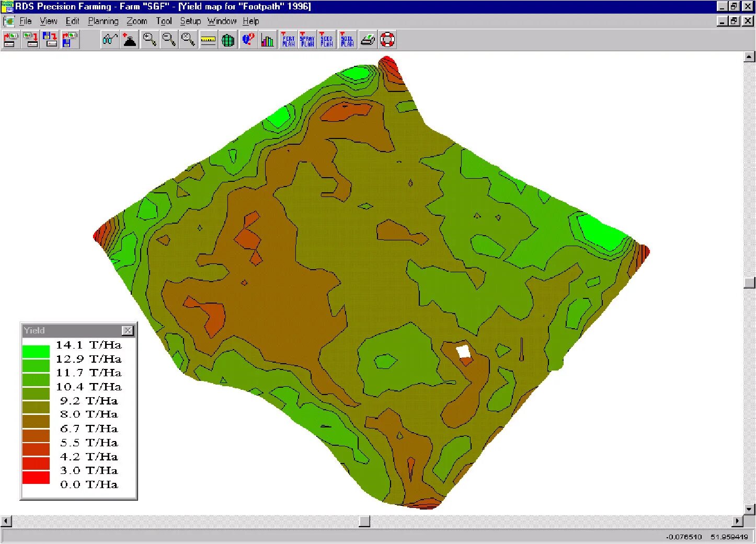
Task: Open the SOIL PLAN tool
Action: tap(347, 40)
